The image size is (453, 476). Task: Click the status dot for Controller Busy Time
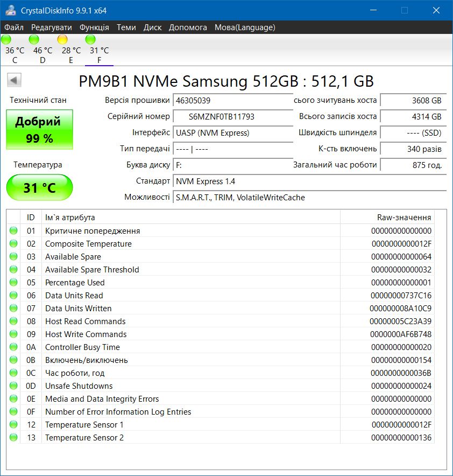pyautogui.click(x=13, y=347)
